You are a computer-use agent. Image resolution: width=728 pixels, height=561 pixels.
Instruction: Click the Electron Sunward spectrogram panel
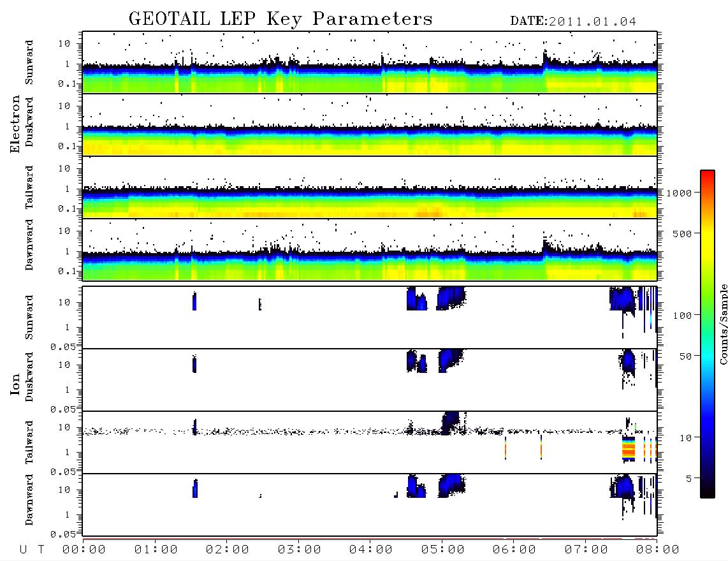tap(370, 62)
